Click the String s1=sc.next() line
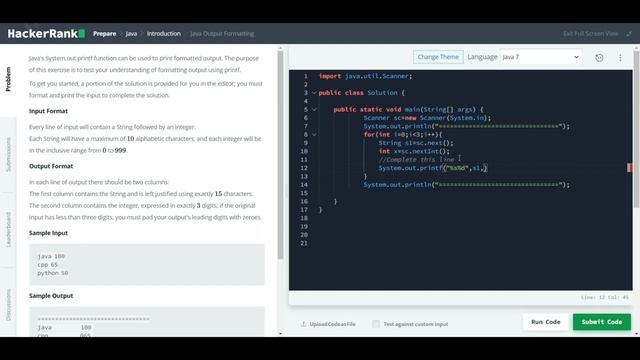This screenshot has height=360, width=640. click(416, 143)
